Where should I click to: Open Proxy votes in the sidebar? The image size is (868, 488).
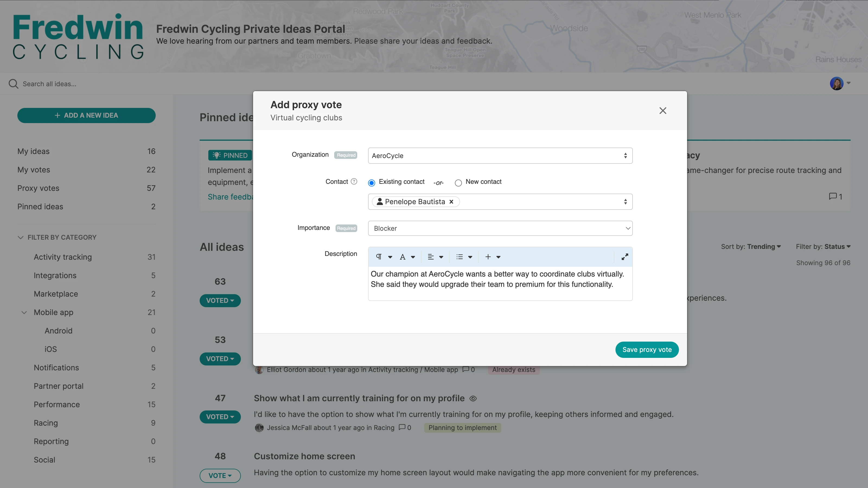pyautogui.click(x=38, y=188)
